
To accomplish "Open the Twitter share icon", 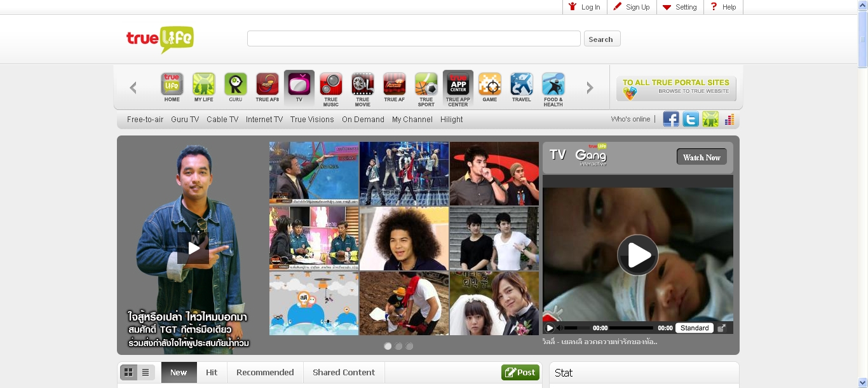I will coord(691,119).
